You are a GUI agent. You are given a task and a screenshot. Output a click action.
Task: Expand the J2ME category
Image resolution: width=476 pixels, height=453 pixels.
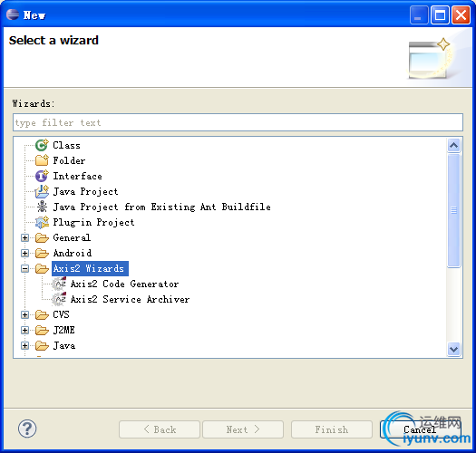coord(24,330)
